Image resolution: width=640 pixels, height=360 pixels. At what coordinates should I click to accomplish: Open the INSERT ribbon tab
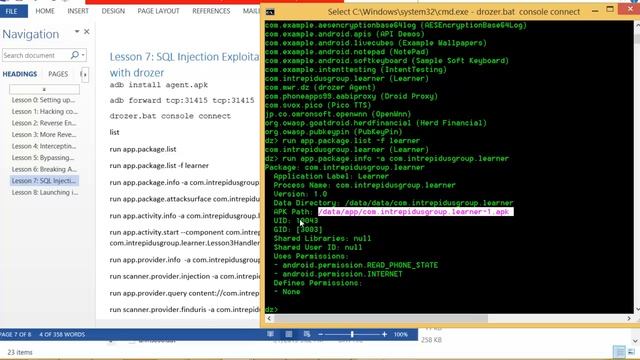coord(78,11)
